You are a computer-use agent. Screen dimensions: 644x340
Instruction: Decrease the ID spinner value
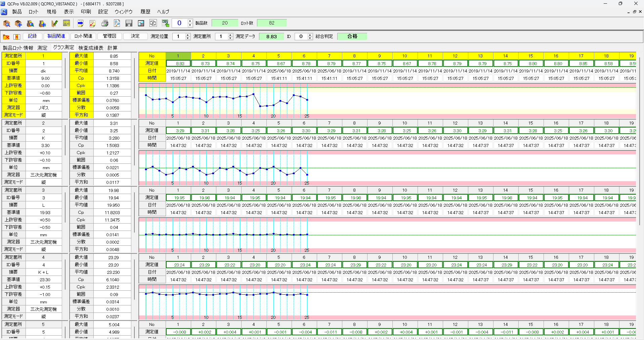point(310,38)
